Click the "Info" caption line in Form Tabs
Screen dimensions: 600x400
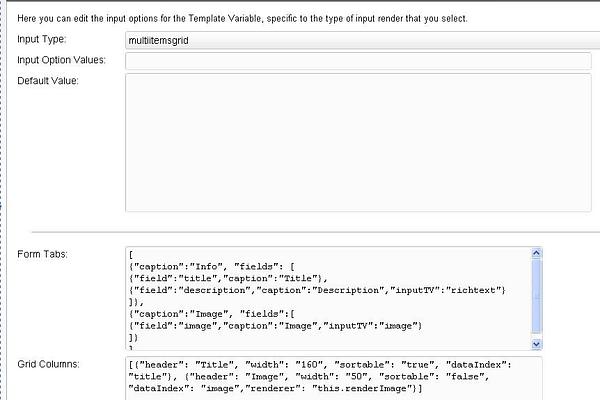coord(212,267)
